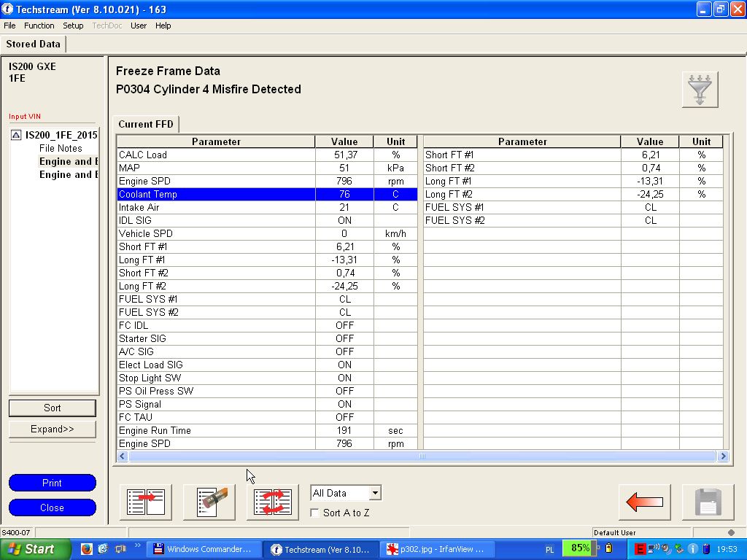Select the IS200_1FE_2015 tree item
Viewport: 747px width, 560px height.
pyautogui.click(x=61, y=135)
